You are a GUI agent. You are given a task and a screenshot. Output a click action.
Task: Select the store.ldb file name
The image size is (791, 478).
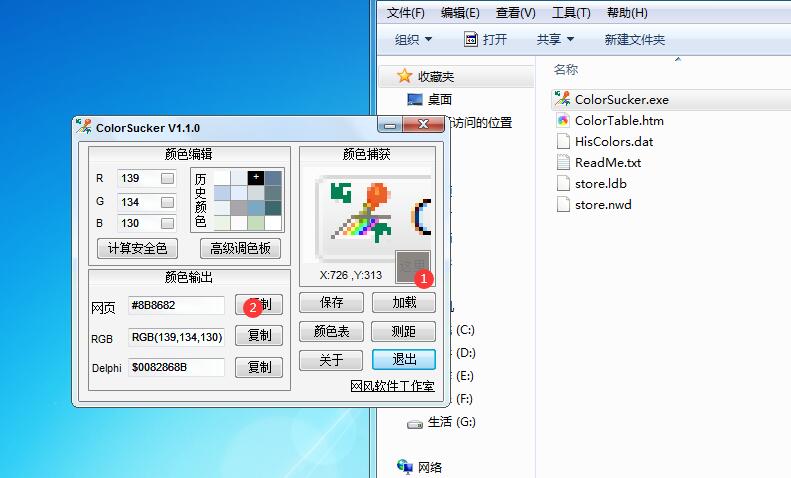pos(600,184)
